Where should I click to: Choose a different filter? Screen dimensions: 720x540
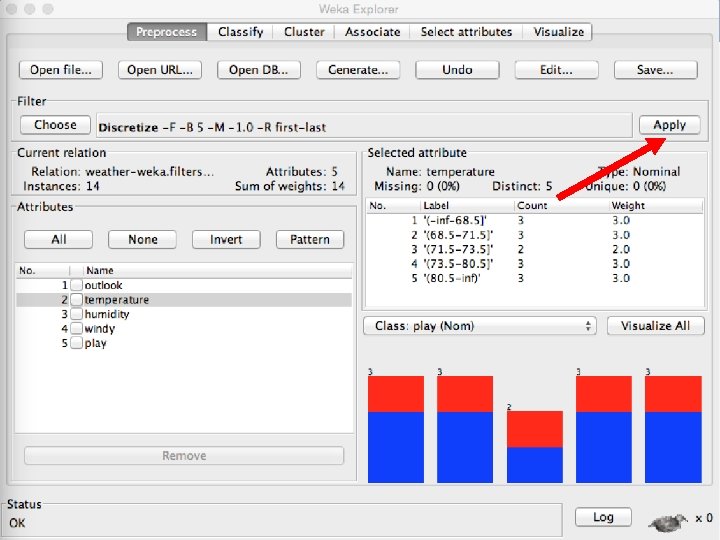[56, 125]
